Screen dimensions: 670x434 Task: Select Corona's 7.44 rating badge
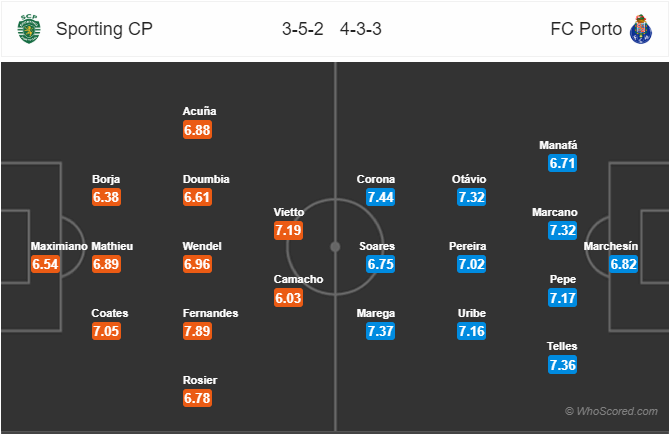tap(380, 197)
